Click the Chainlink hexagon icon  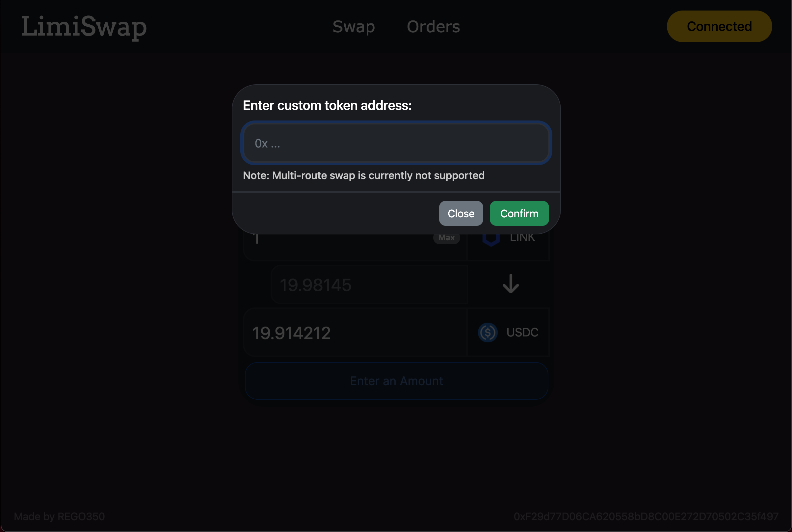(491, 240)
